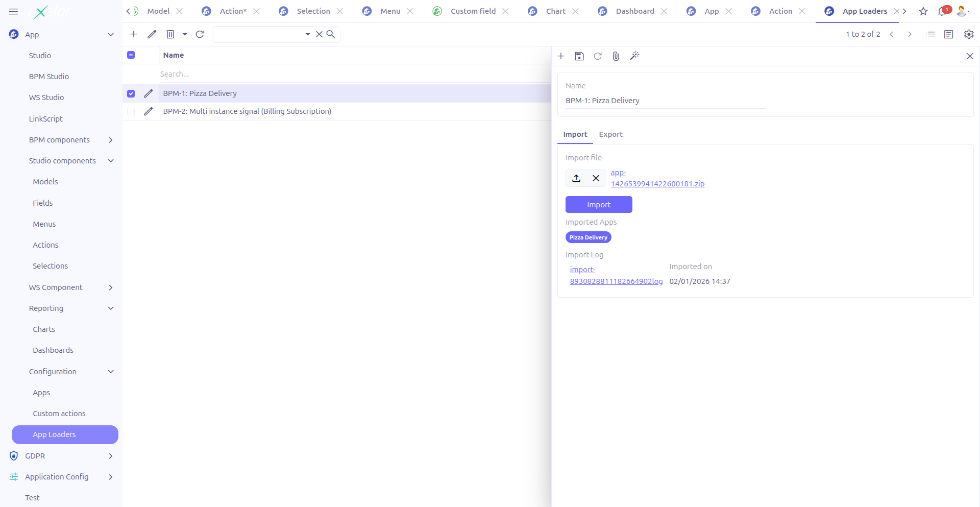This screenshot has height=507, width=980.
Task: Click inside the Name field showing BPM-1: Pizza Delivery
Action: [664, 101]
